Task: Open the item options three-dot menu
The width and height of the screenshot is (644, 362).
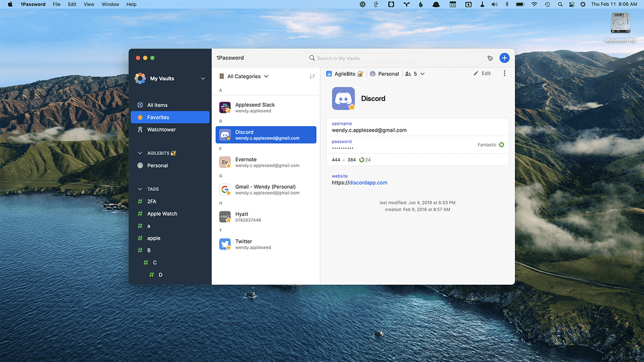Action: (x=504, y=73)
